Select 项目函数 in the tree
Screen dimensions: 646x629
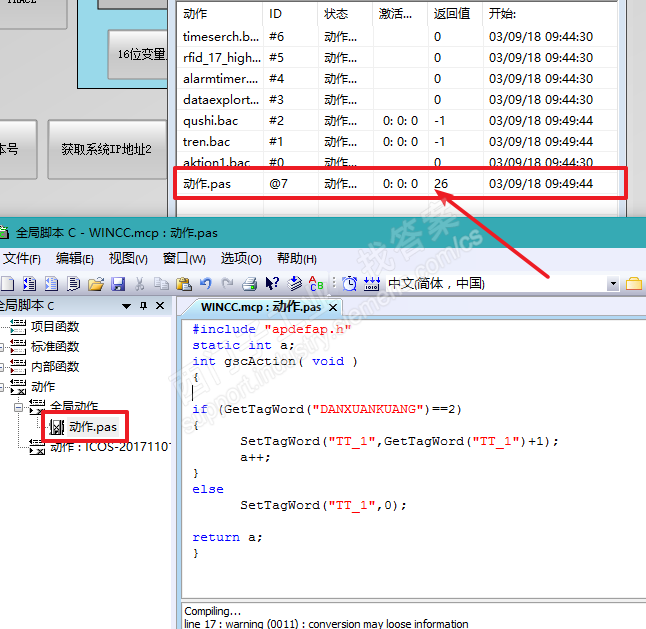[55, 327]
